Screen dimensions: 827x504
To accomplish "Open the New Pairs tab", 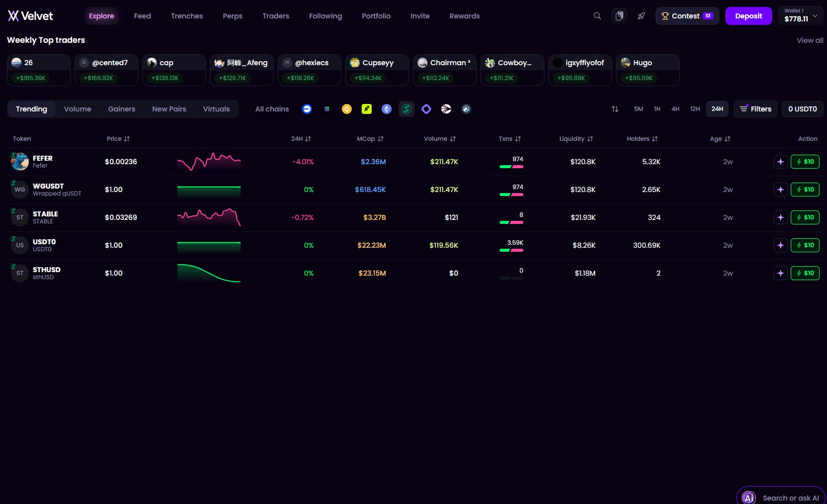I will [169, 109].
